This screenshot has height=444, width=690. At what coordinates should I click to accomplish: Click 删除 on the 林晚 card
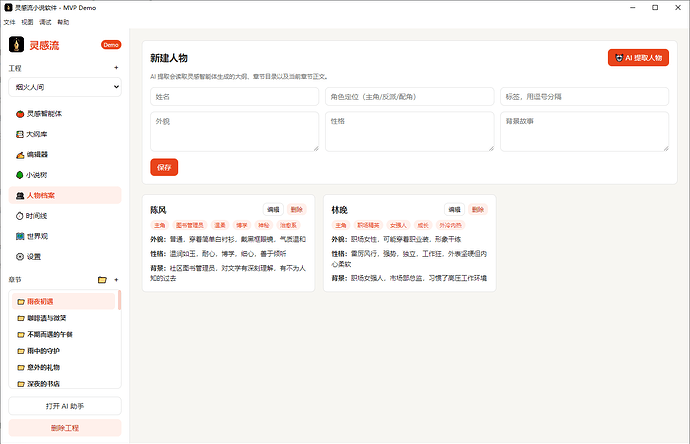click(x=477, y=209)
